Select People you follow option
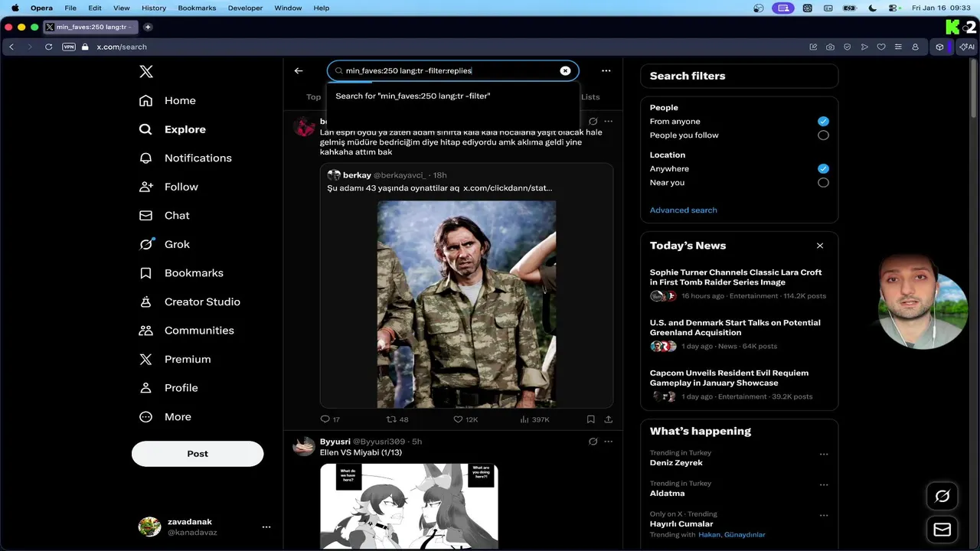 [823, 135]
